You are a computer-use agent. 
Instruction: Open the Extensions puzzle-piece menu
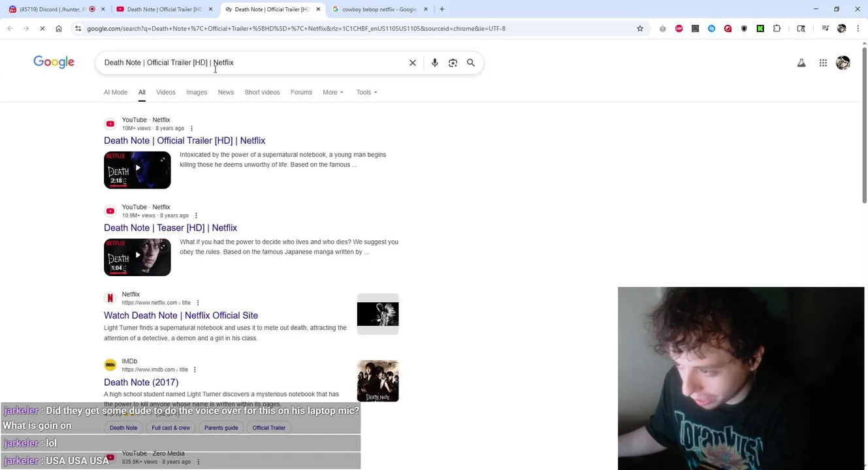(x=777, y=29)
